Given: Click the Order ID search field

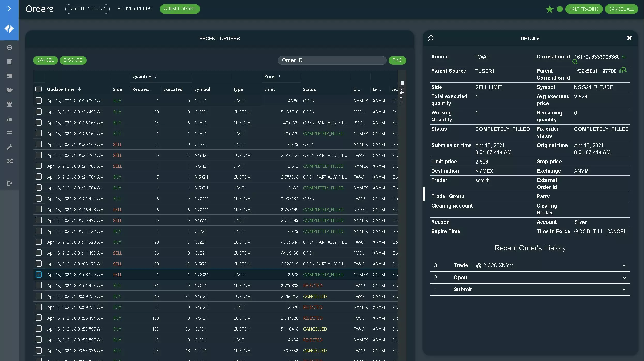Looking at the screenshot, I should coord(332,60).
